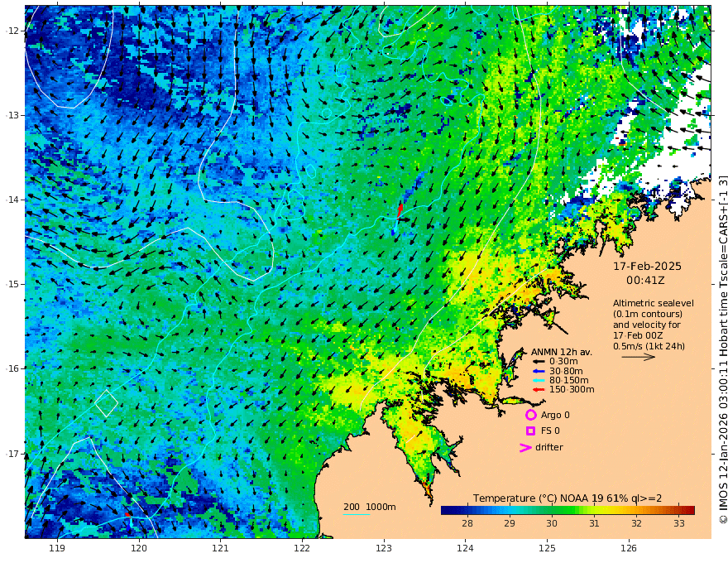This screenshot has height=563, width=728.
Task: Click the 'drifter' legend label
Action: [x=548, y=447]
